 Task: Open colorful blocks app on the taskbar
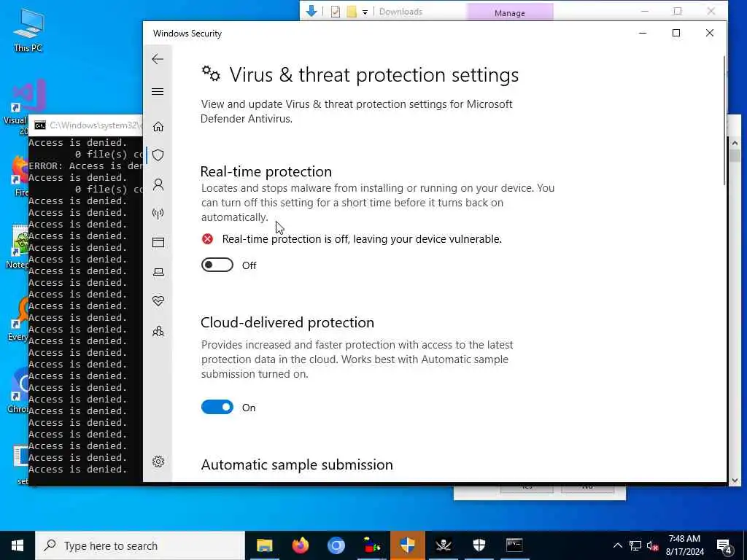pyautogui.click(x=371, y=545)
